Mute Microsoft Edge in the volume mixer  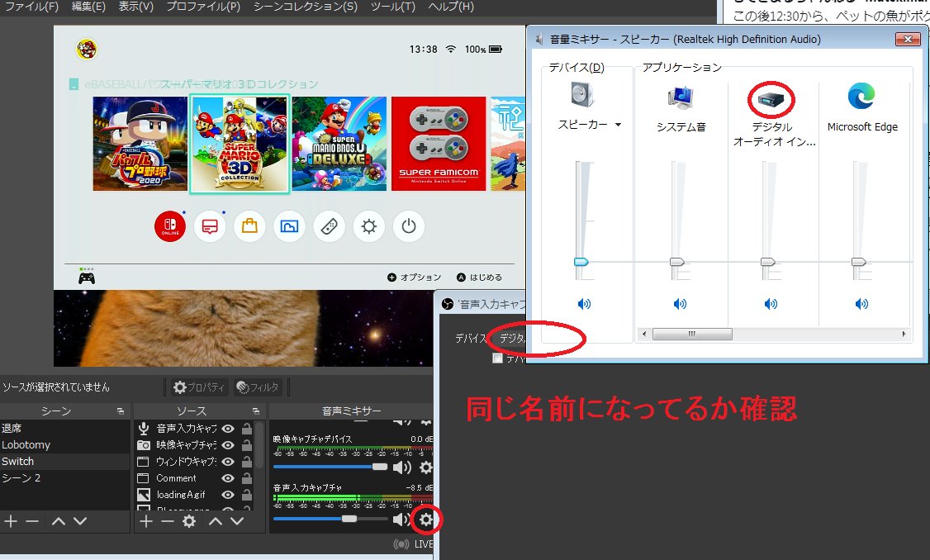coord(861,304)
